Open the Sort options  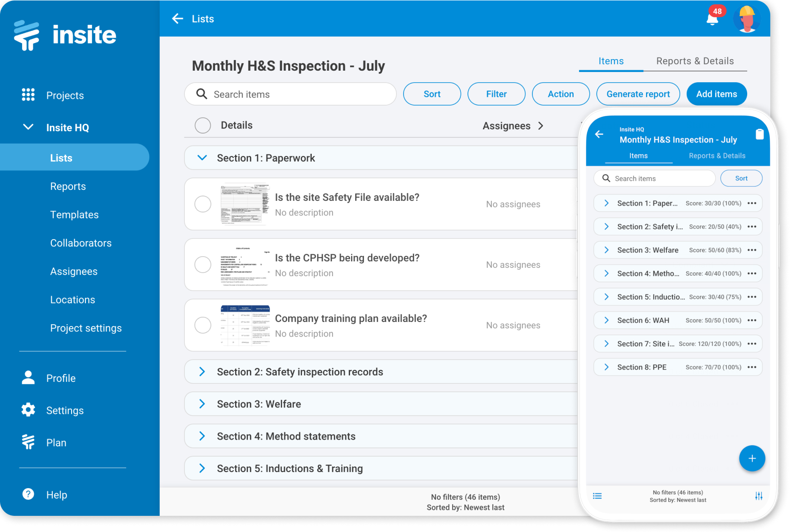pos(432,94)
